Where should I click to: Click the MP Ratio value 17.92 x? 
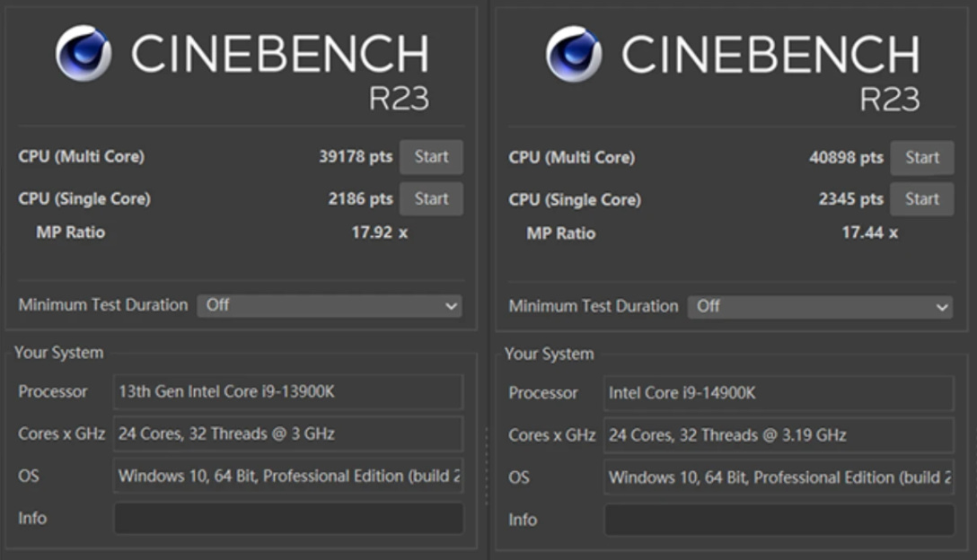point(379,232)
